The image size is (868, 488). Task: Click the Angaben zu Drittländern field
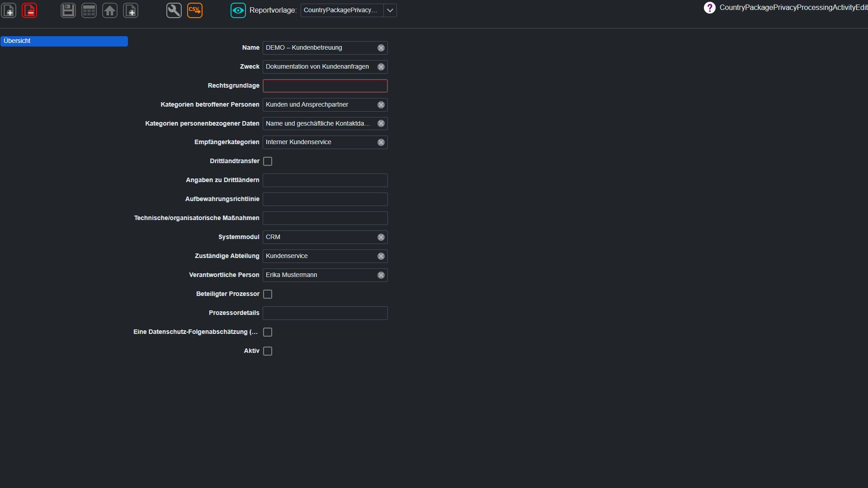click(325, 180)
